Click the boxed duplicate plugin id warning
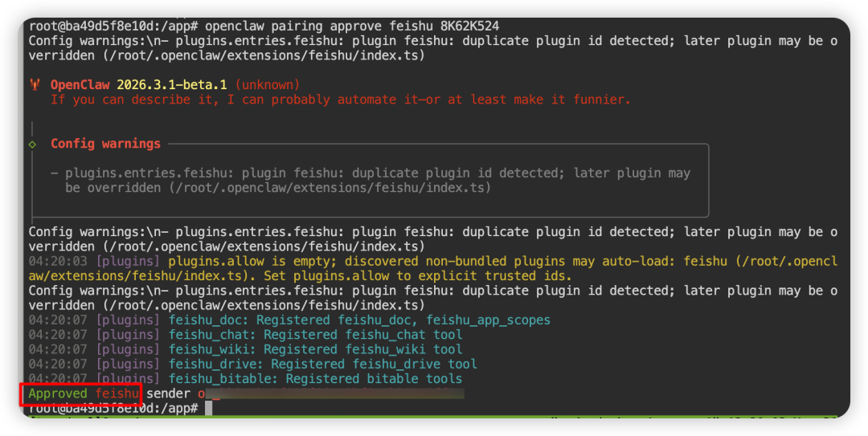 [x=378, y=181]
